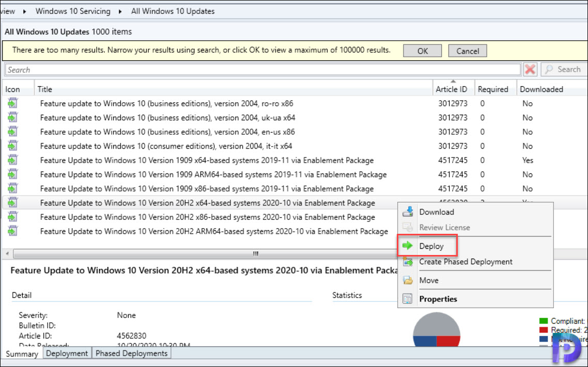Click the red slice of statistics pie chart
Screen dimensions: 588x367
[448, 341]
